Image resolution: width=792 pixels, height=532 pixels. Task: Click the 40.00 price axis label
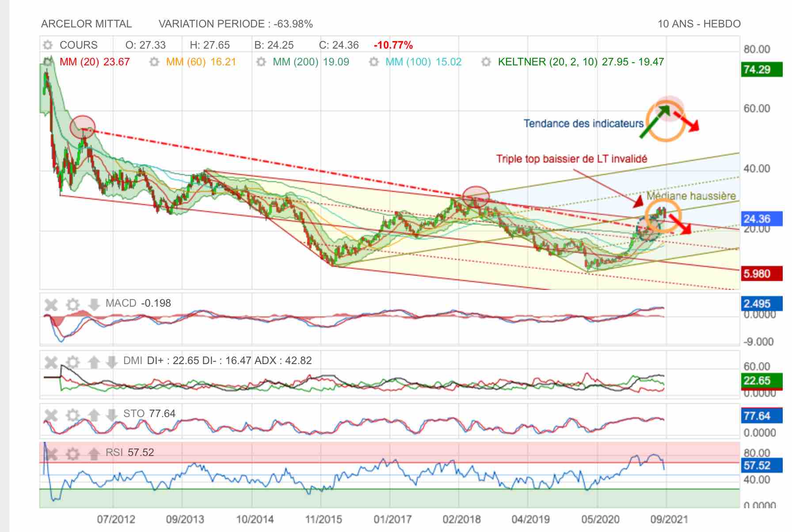coord(757,168)
